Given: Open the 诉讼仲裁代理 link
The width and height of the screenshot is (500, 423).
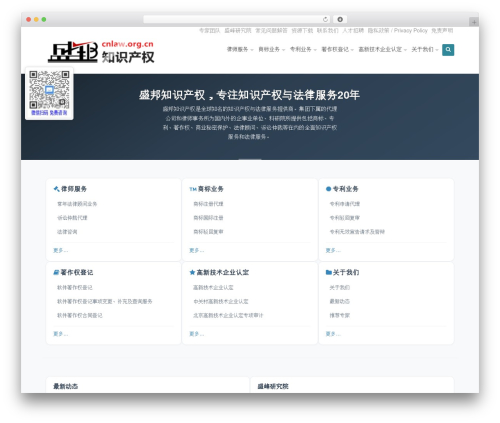Looking at the screenshot, I should tap(72, 218).
